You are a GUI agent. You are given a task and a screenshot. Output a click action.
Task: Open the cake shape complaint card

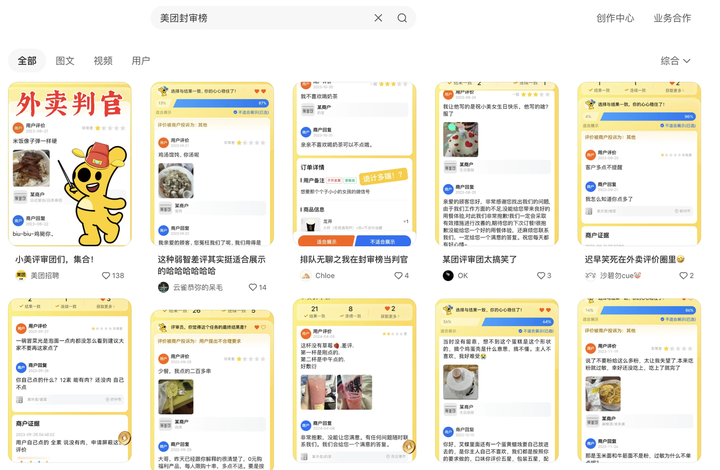(497, 380)
